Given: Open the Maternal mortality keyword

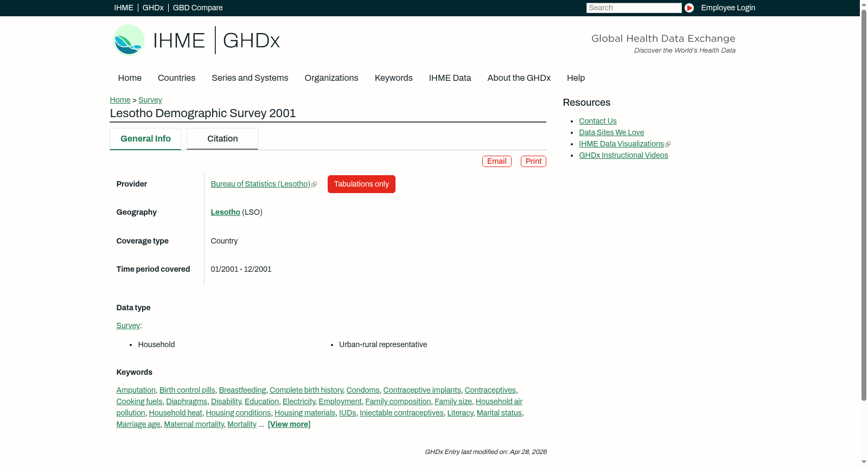Looking at the screenshot, I should tap(194, 425).
